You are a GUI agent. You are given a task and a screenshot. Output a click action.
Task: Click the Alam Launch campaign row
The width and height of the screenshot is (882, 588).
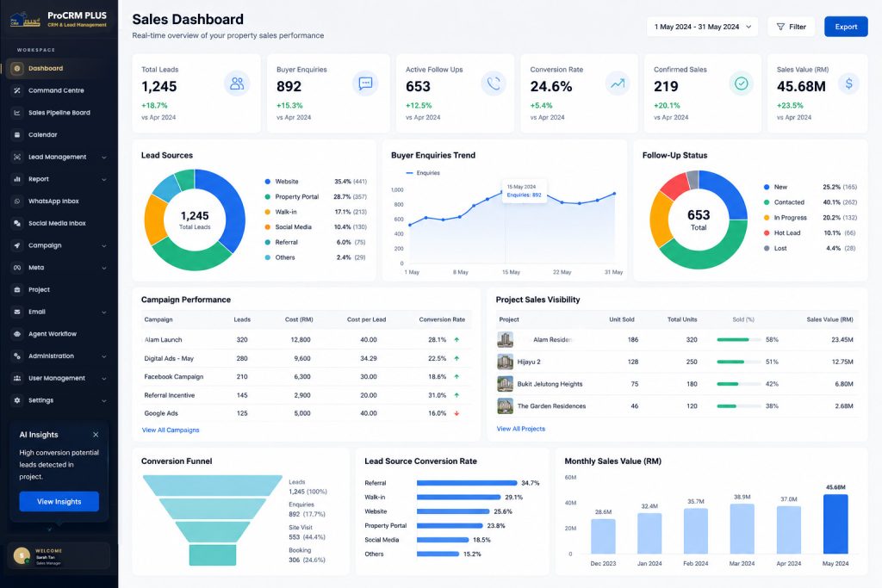306,339
